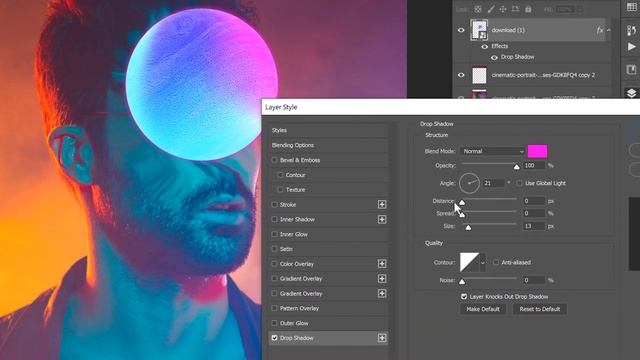Image resolution: width=640 pixels, height=360 pixels.
Task: Enable the Inner Shadow checkbox
Action: pyautogui.click(x=274, y=219)
